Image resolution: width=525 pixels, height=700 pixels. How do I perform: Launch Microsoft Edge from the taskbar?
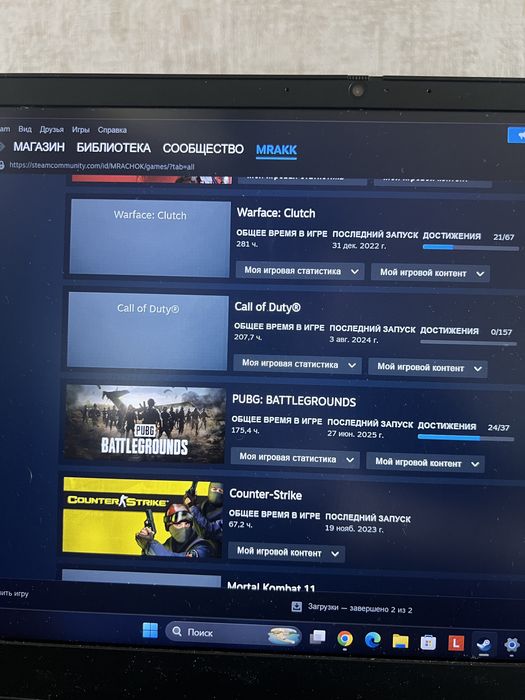point(372,640)
